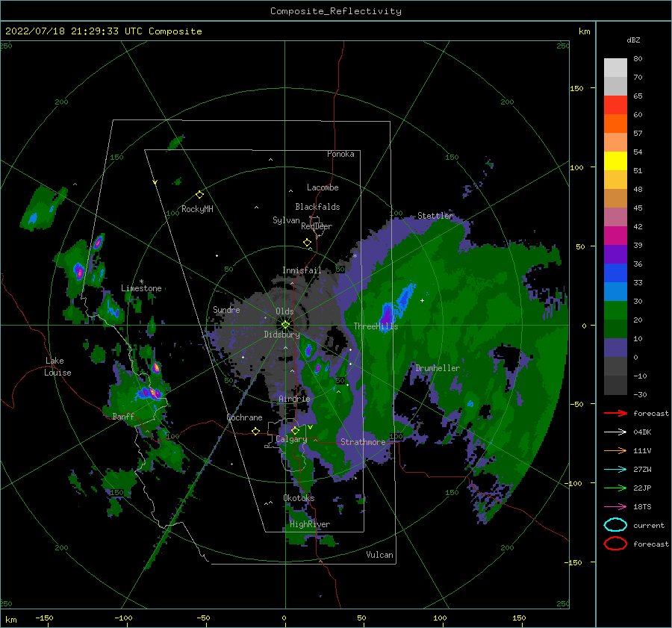Click the dBZ legend heading
This screenshot has height=628, width=672.
(x=633, y=40)
